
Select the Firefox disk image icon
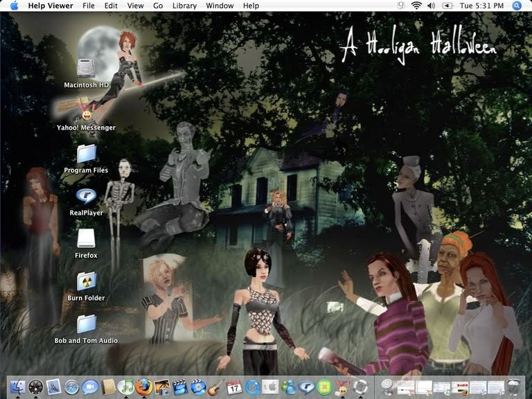pyautogui.click(x=86, y=238)
